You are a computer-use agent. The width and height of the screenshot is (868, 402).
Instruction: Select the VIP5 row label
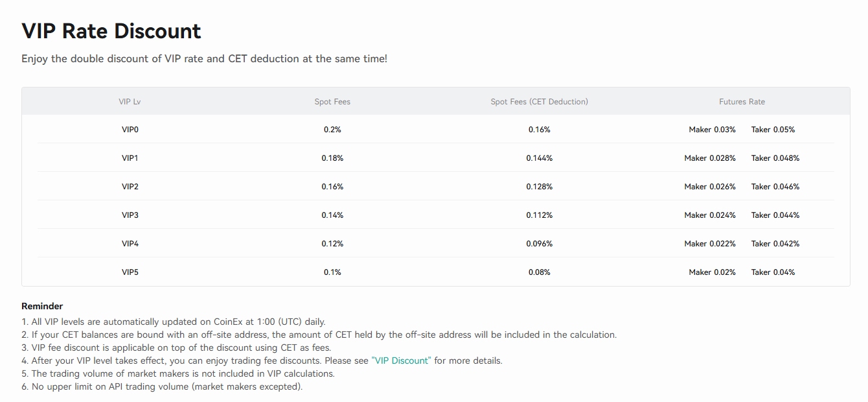point(130,272)
